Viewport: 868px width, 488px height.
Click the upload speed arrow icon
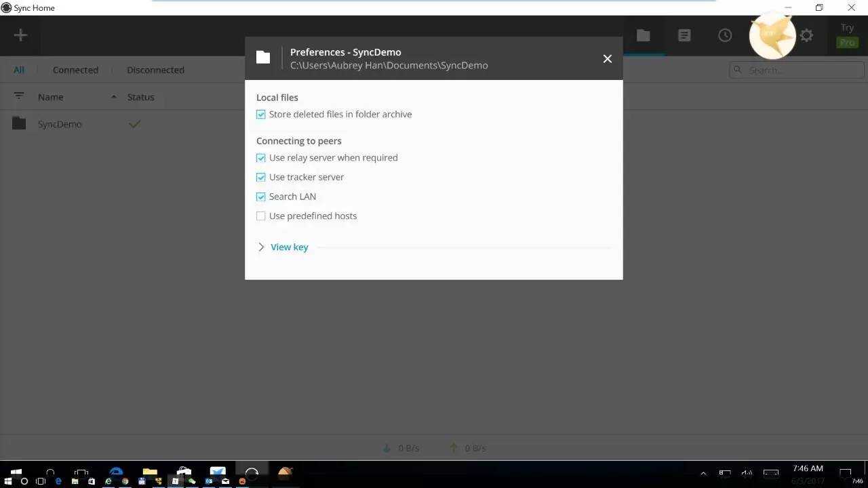tap(454, 448)
